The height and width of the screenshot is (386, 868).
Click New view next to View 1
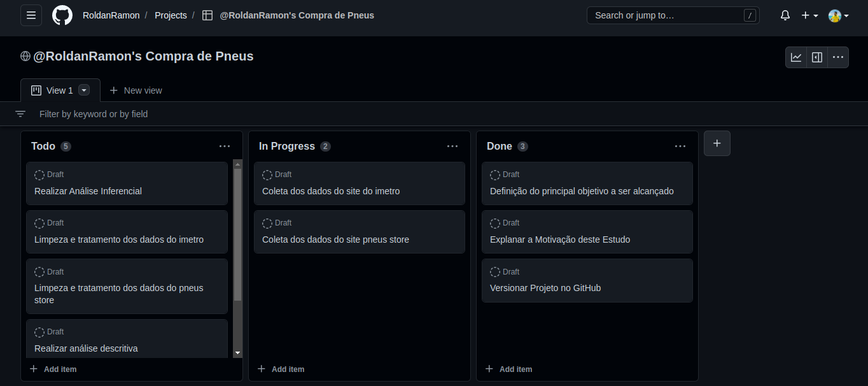coord(136,90)
